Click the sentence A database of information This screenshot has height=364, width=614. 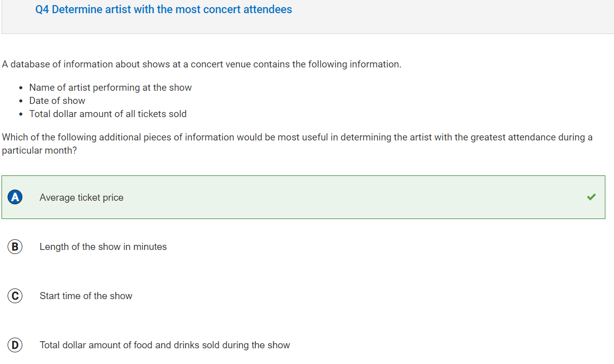click(201, 64)
